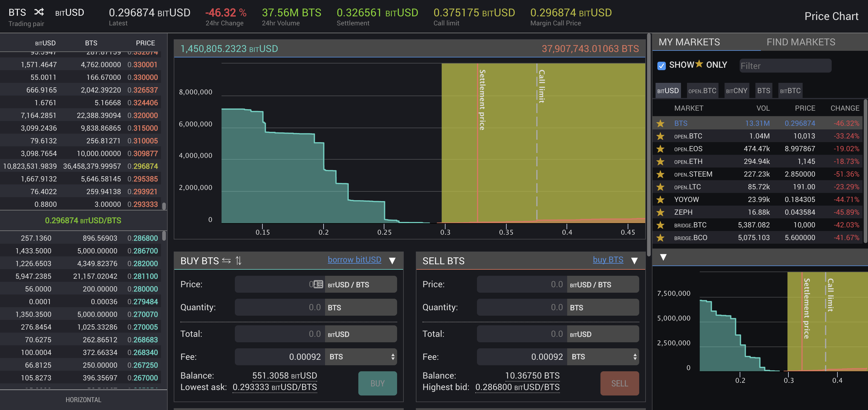868x410 pixels.
Task: Select ask order at price 0.296874
Action: 81,166
